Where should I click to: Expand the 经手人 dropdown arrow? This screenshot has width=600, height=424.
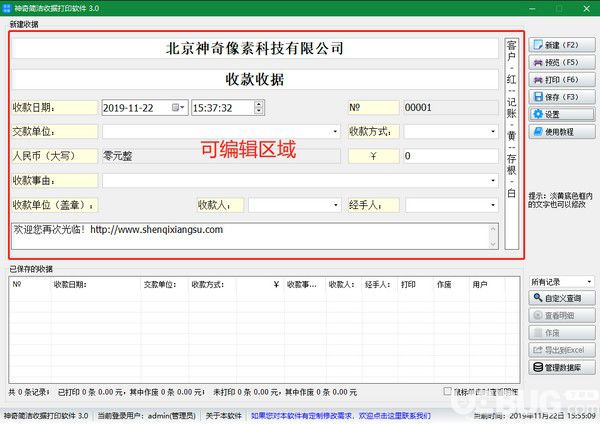493,205
